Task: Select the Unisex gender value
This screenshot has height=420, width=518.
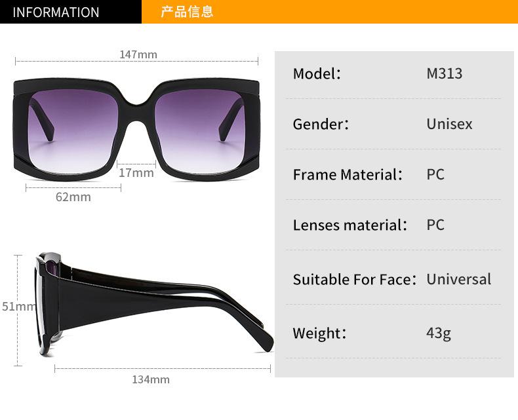Action: tap(449, 124)
